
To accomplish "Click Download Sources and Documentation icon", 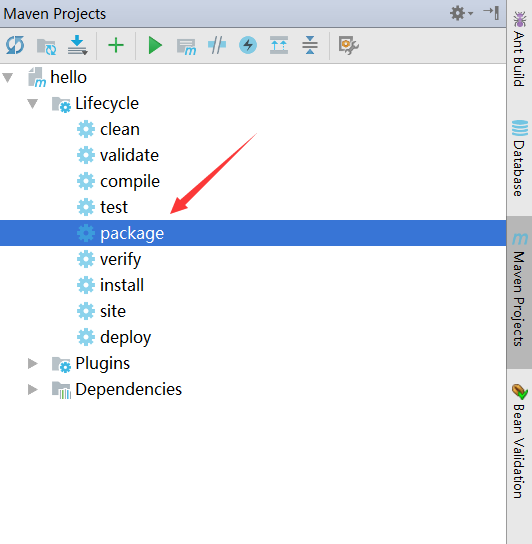I will (x=77, y=45).
